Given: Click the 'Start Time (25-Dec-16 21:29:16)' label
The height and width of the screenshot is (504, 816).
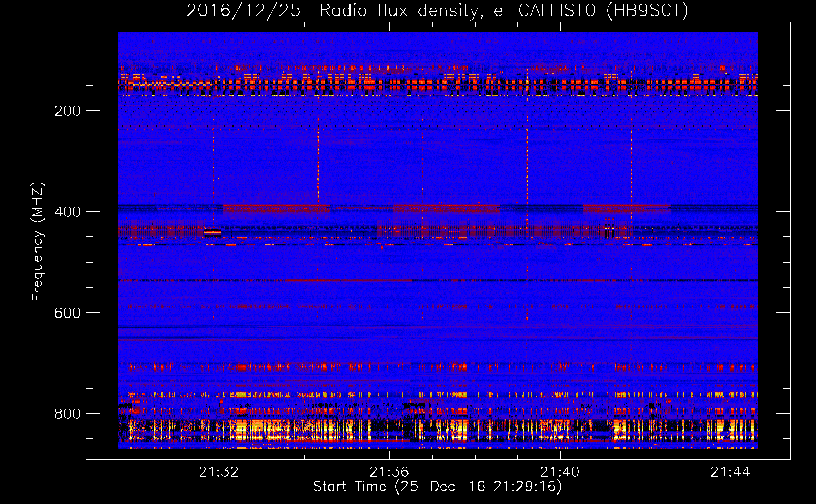Looking at the screenshot, I should click(x=437, y=487).
